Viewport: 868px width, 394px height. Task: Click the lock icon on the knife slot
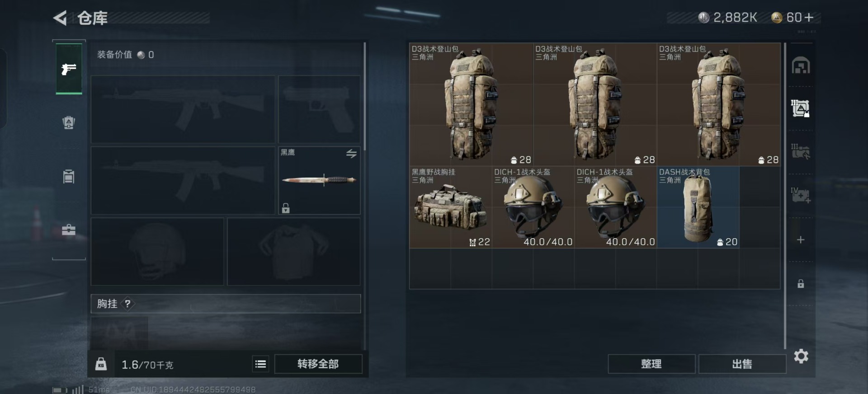click(286, 208)
